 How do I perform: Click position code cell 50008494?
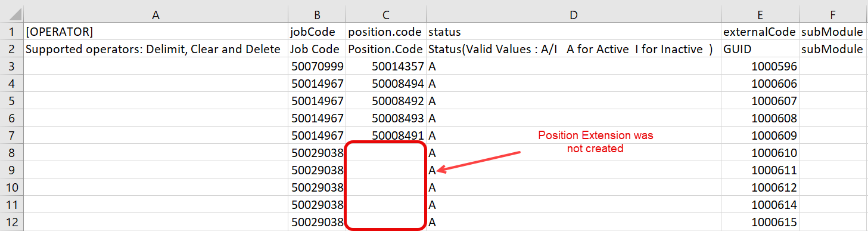(x=386, y=84)
